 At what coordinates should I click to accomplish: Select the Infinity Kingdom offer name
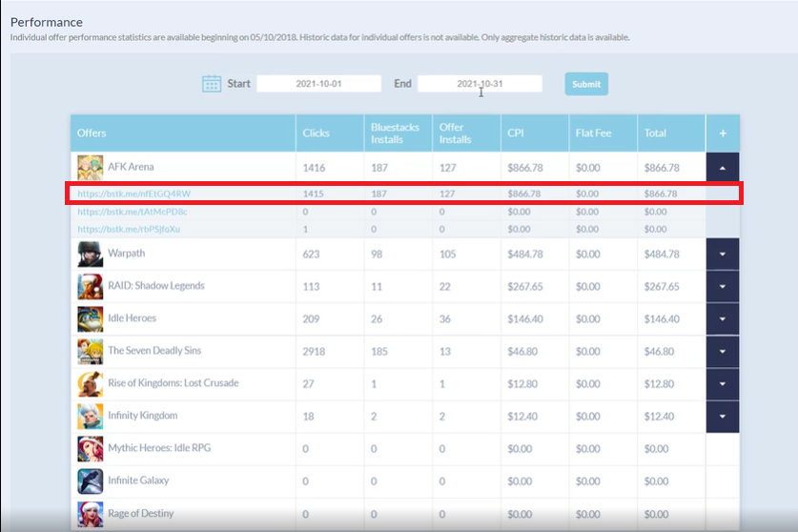[142, 416]
